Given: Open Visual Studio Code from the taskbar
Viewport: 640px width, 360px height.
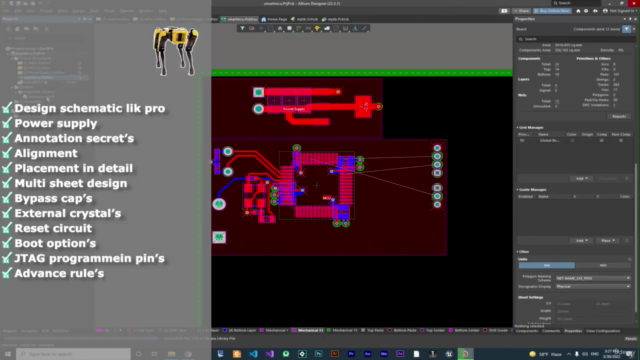Looking at the screenshot, I should click(253, 354).
